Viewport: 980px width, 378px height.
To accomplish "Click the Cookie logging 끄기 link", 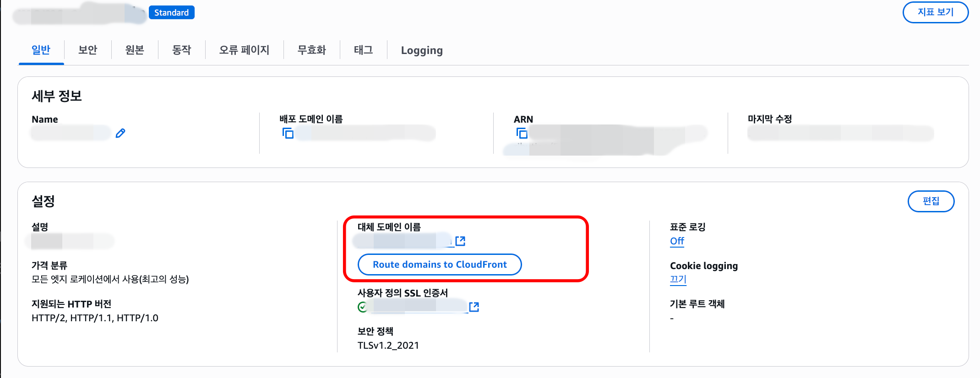I will 678,279.
